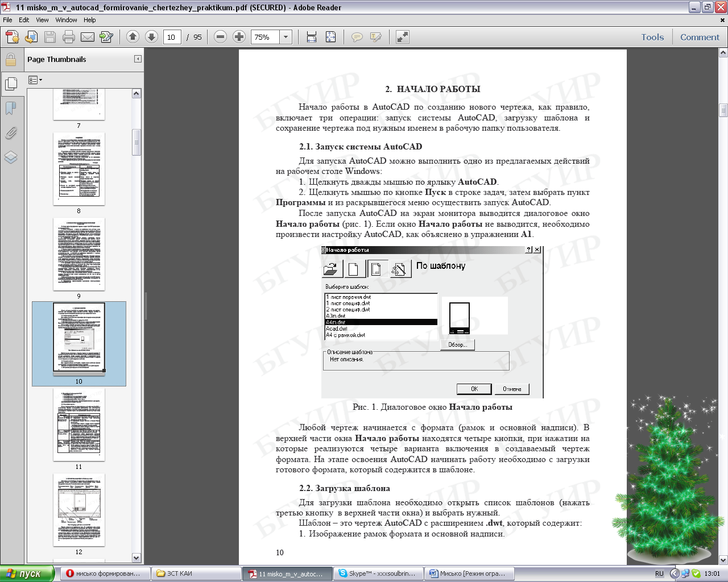Click the document vertical scrollbar thumb
This screenshot has width=728, height=582.
[723, 110]
